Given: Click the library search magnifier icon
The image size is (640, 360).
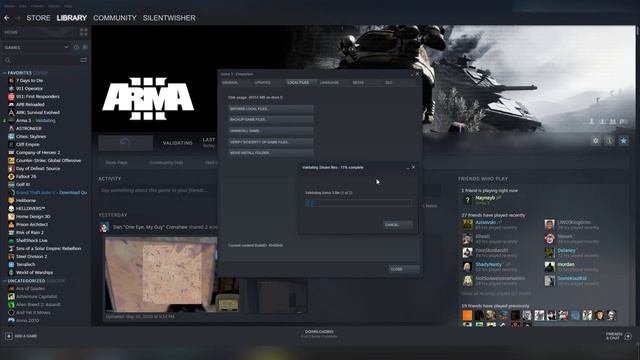Looking at the screenshot, I should [7, 60].
